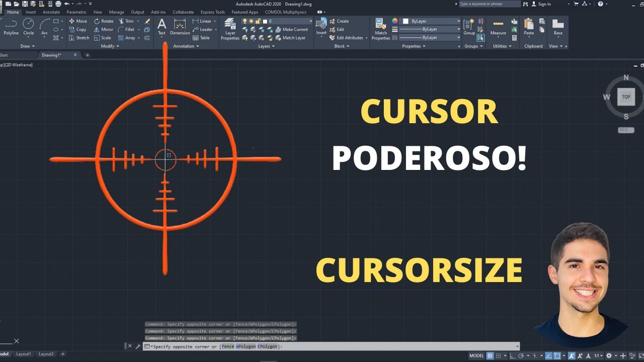The height and width of the screenshot is (362, 644).
Task: Click the Match Properties tool
Action: tap(381, 29)
